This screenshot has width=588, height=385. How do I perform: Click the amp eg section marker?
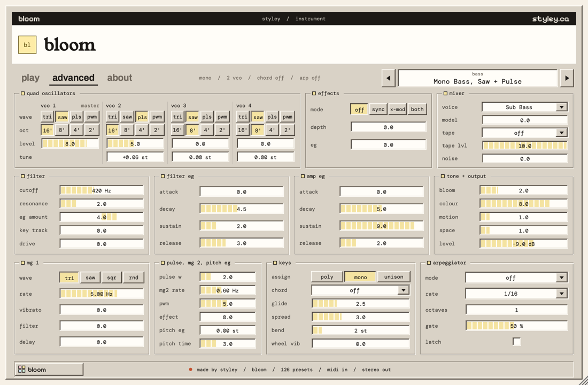(303, 176)
